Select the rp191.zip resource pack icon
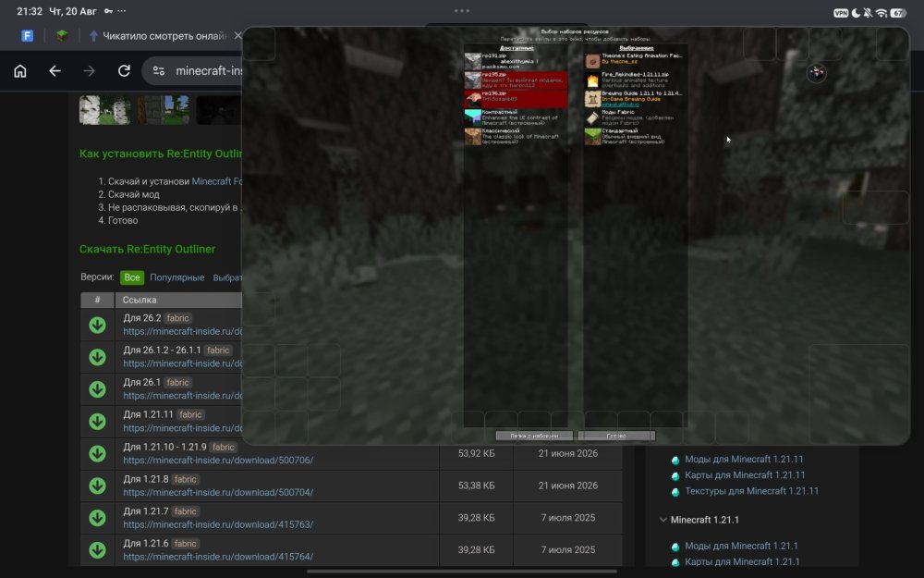Screen dimensions: 924x578 pyautogui.click(x=472, y=61)
